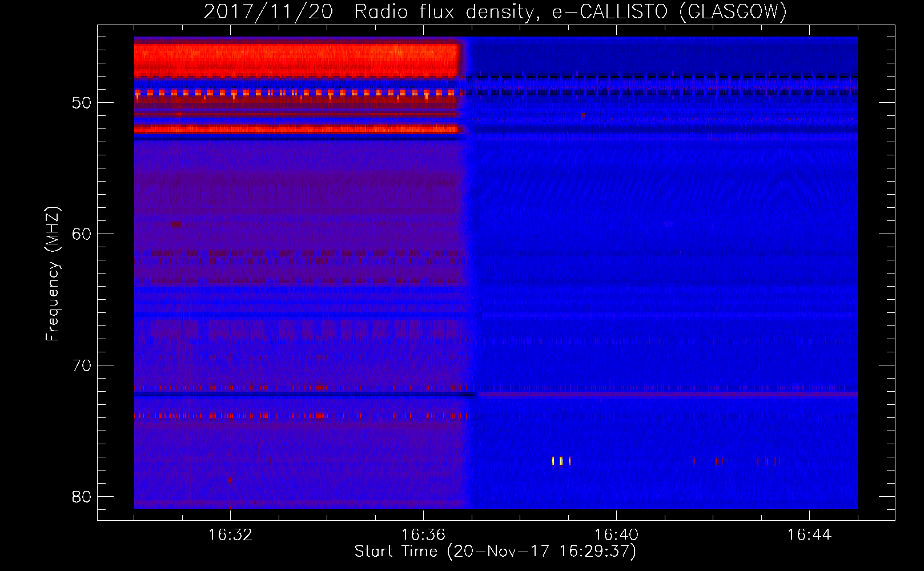Click the plot title "2017/11/20 Radio flux density, e-CALLISTO (GLASGOW)"
This screenshot has height=571, width=924.
(x=495, y=11)
